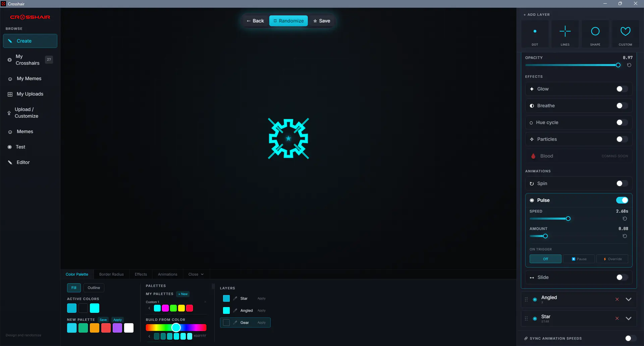
Task: Select Fill color mode
Action: pos(74,288)
